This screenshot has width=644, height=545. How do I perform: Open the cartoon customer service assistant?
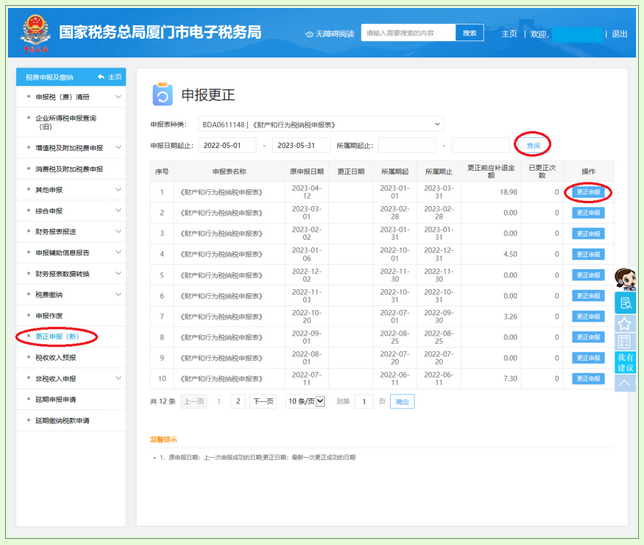pyautogui.click(x=625, y=279)
